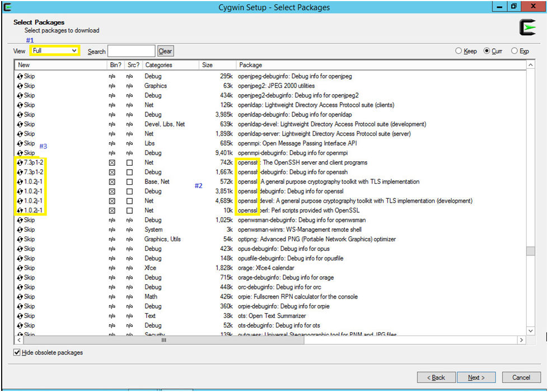Cycle version icon for openssh 7.3p1-2
This screenshot has width=548, height=392.
point(20,162)
